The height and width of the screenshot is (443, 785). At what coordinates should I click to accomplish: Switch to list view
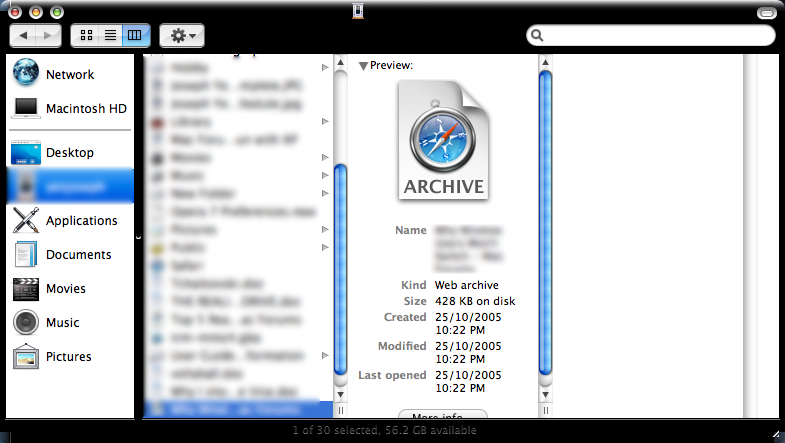point(111,35)
